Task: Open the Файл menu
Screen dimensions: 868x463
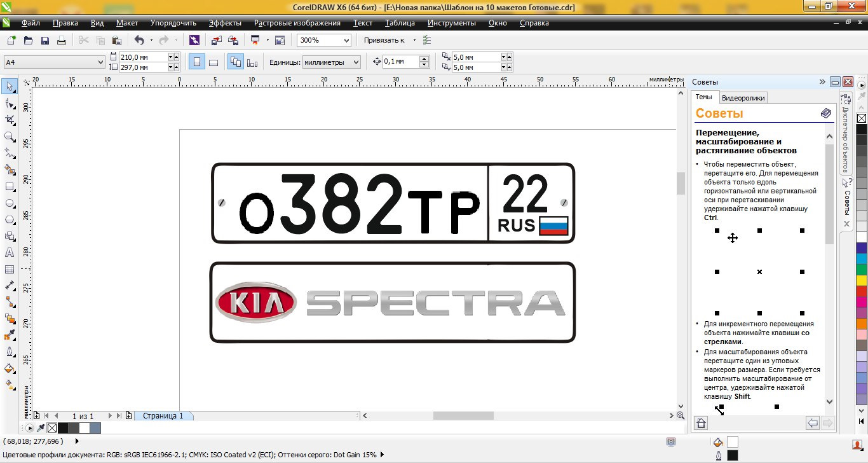Action: (x=31, y=23)
